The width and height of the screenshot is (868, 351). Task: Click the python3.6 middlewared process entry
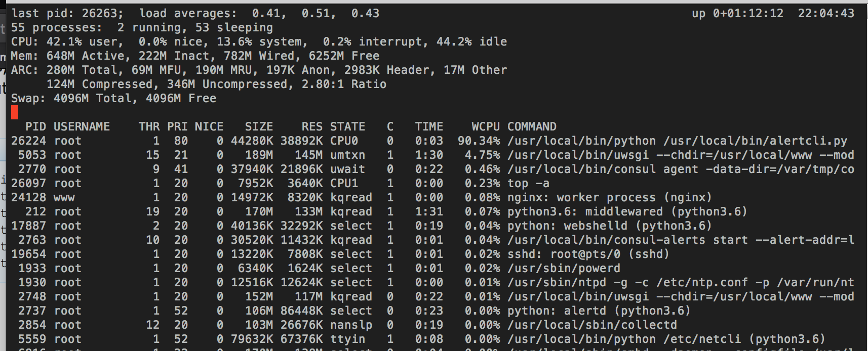coord(627,211)
